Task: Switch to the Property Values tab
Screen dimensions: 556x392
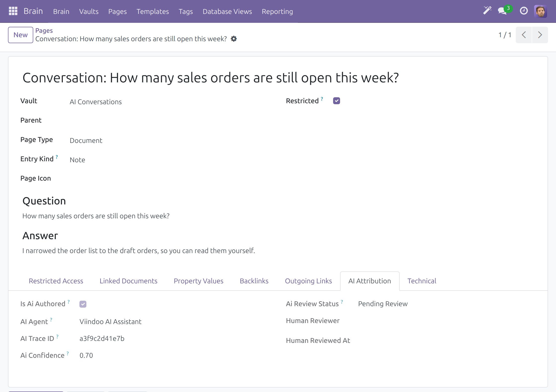Action: 199,281
